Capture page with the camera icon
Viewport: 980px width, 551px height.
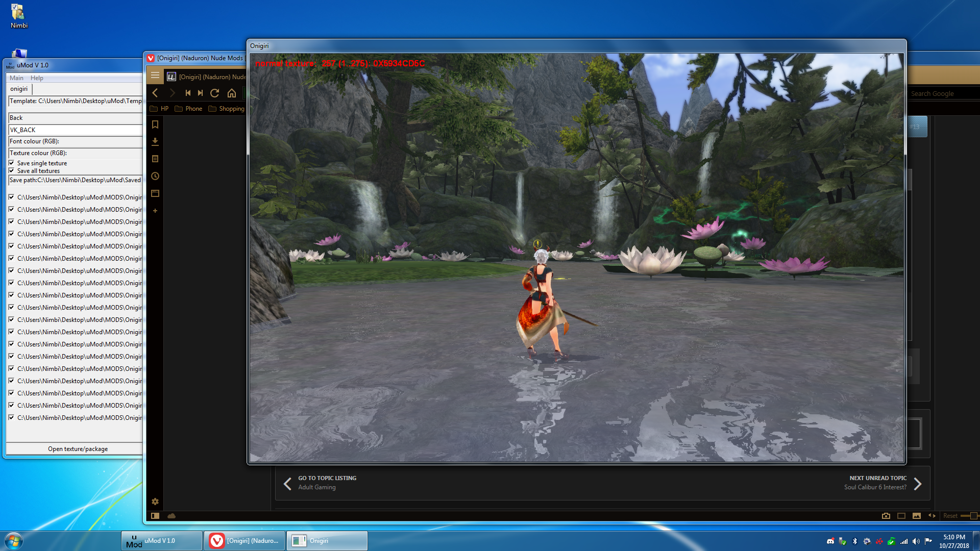tap(886, 516)
